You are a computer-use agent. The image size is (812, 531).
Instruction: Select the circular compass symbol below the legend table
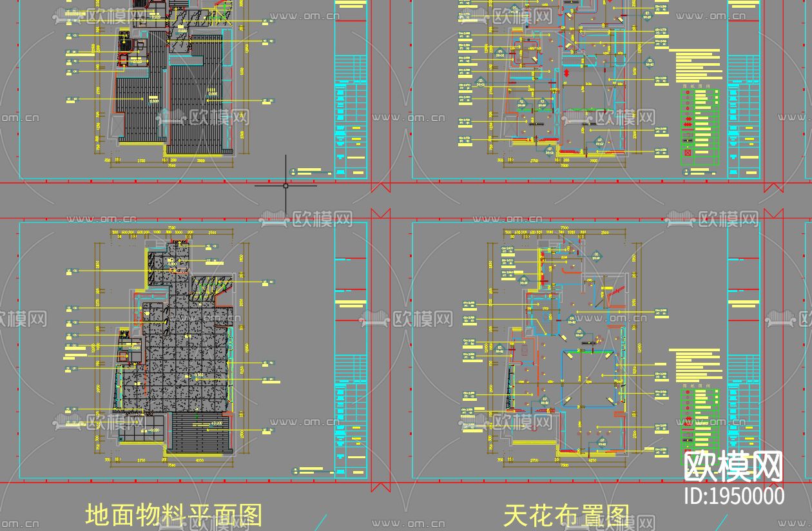tap(686, 172)
